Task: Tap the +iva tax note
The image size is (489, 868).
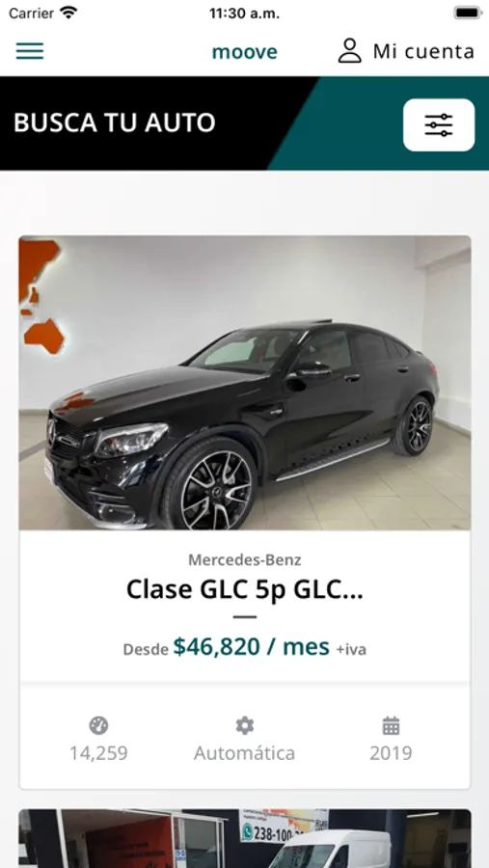Action: 351,649
